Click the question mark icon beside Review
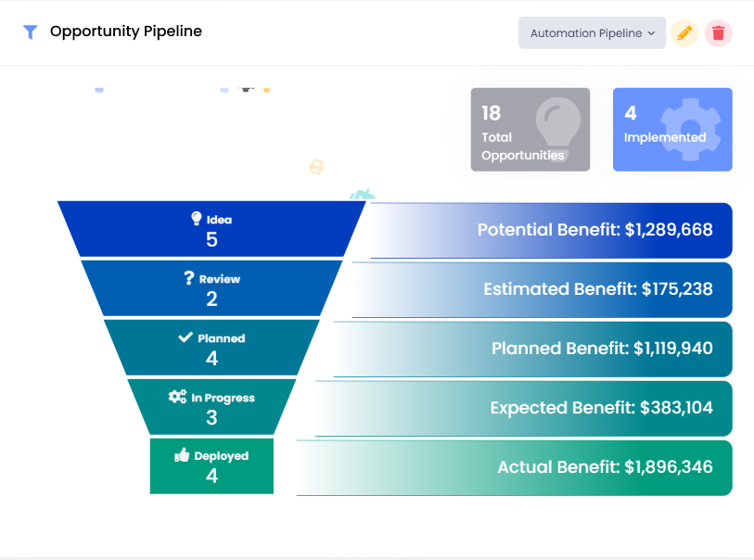 pyautogui.click(x=189, y=278)
